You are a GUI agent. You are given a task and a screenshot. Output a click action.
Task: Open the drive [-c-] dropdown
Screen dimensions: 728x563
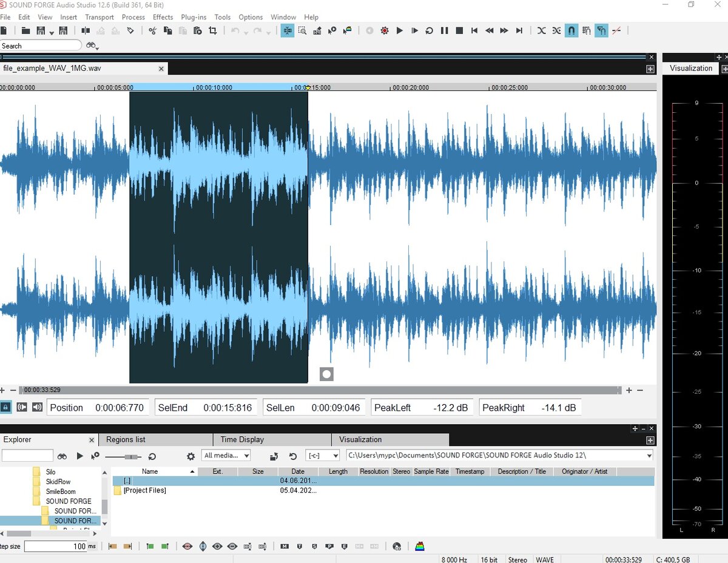[323, 456]
